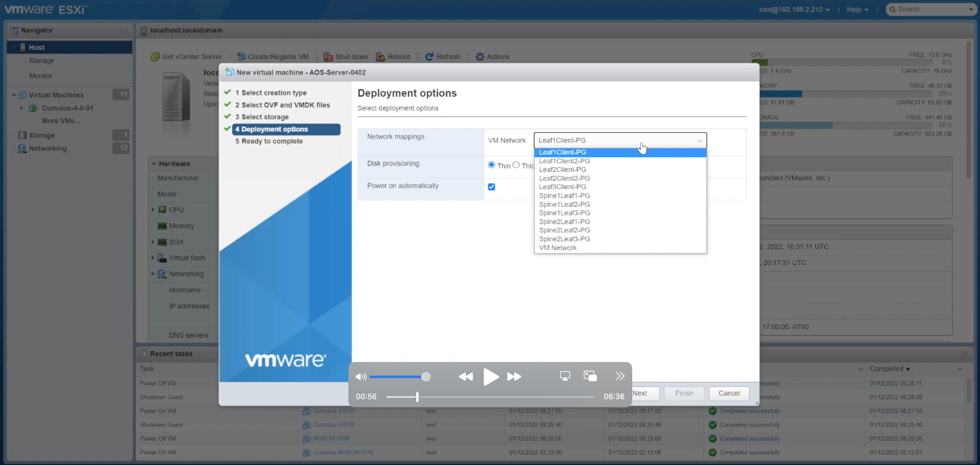Click the Search field
980x465 pixels.
tap(931, 9)
